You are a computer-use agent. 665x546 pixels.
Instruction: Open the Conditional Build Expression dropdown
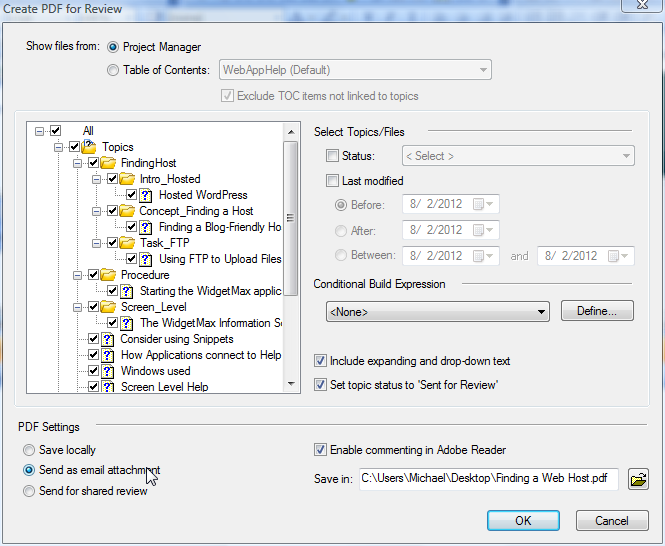tap(438, 312)
